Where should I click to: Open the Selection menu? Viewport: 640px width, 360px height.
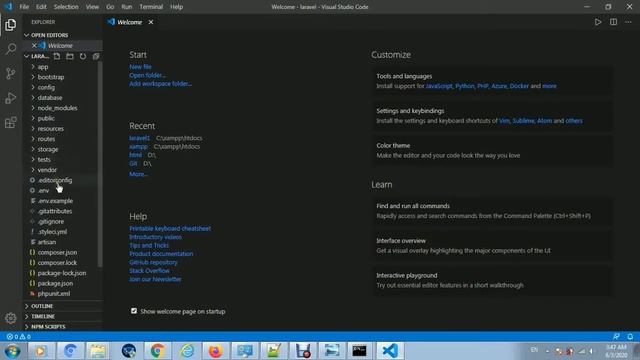point(66,7)
